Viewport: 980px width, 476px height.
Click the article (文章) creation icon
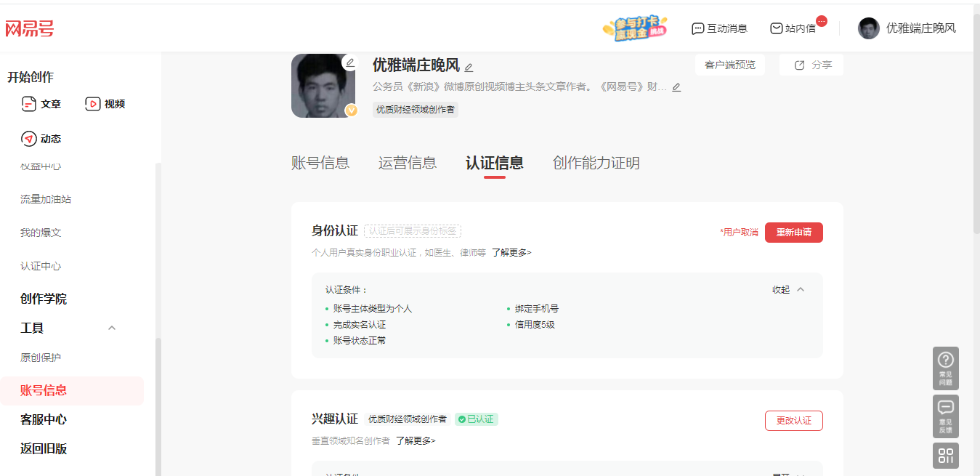29,104
